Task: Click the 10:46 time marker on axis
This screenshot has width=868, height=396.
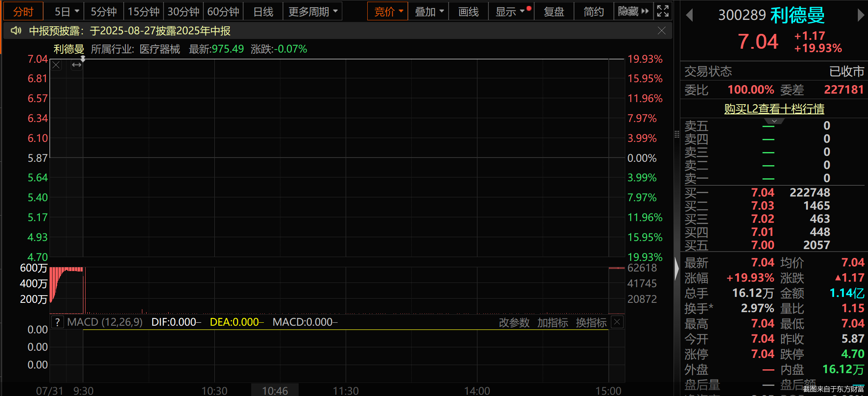Action: tap(275, 390)
